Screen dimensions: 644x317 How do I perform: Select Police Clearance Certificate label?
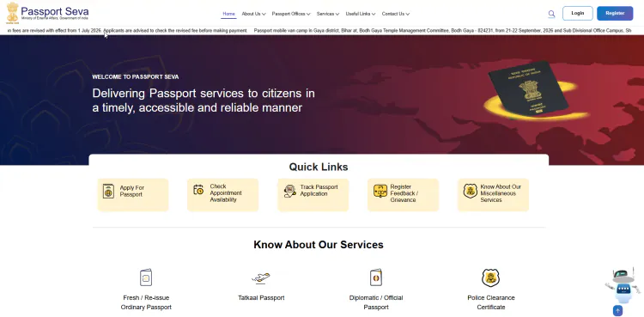tap(491, 302)
